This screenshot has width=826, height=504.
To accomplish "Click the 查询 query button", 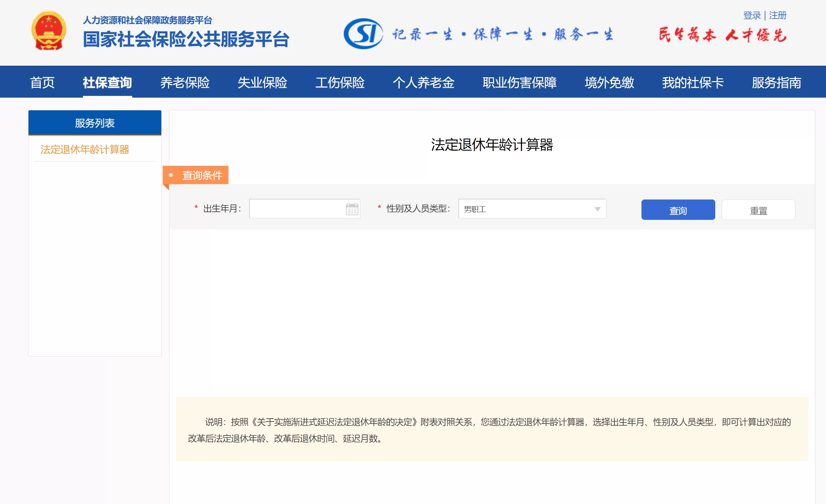I will 678,209.
